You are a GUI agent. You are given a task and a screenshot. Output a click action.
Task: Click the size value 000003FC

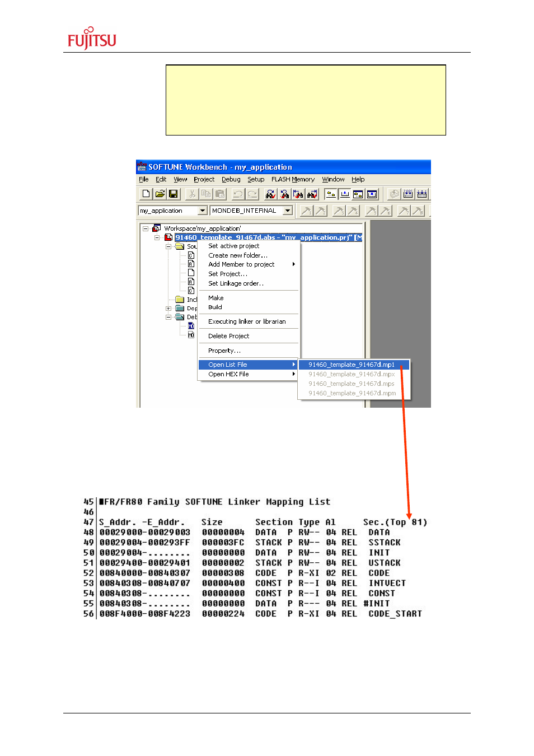point(223,543)
